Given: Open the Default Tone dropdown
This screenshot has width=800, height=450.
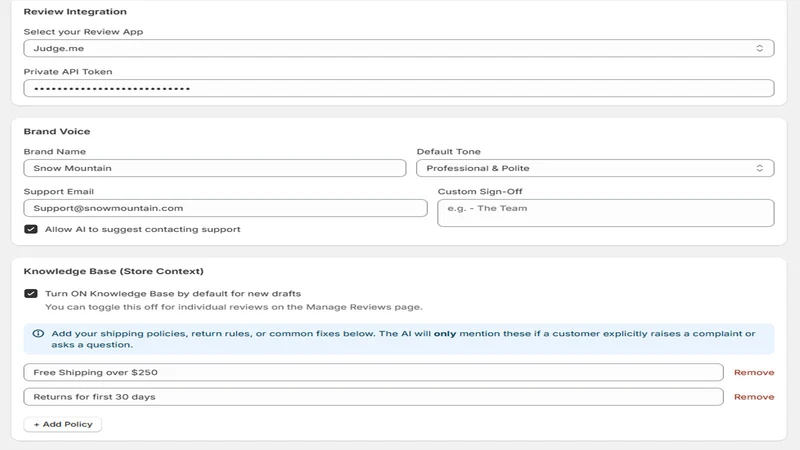Looking at the screenshot, I should pos(595,168).
